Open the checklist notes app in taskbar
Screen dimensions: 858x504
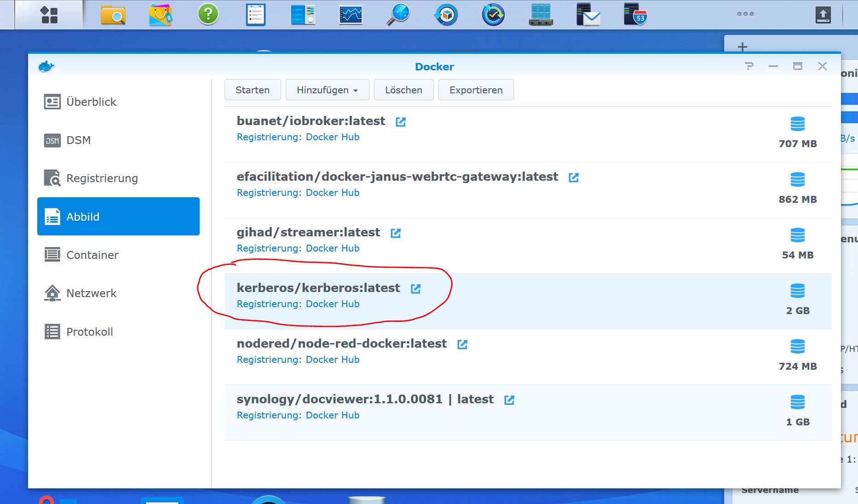click(x=256, y=15)
